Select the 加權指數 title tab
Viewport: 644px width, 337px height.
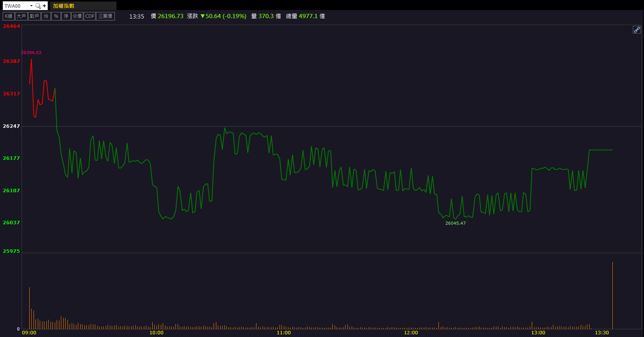coord(64,6)
